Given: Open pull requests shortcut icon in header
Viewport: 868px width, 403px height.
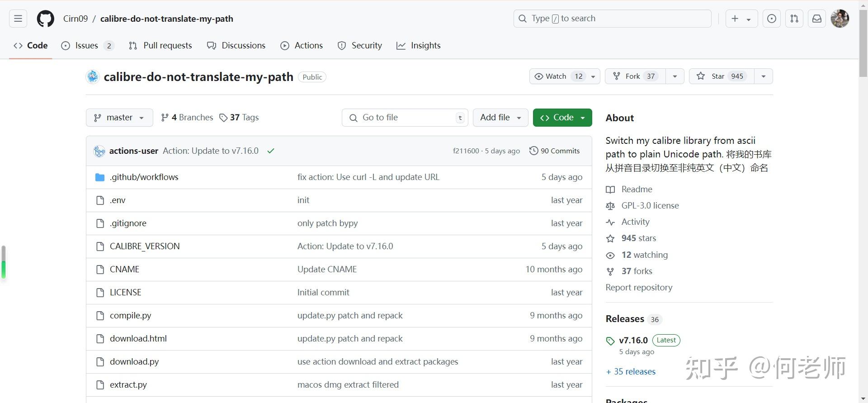Looking at the screenshot, I should (794, 19).
